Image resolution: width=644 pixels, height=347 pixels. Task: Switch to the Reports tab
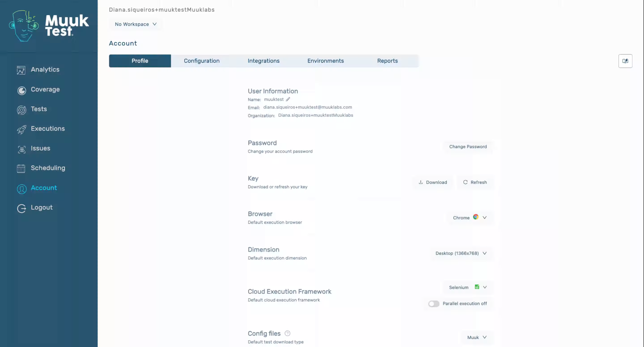pos(387,61)
